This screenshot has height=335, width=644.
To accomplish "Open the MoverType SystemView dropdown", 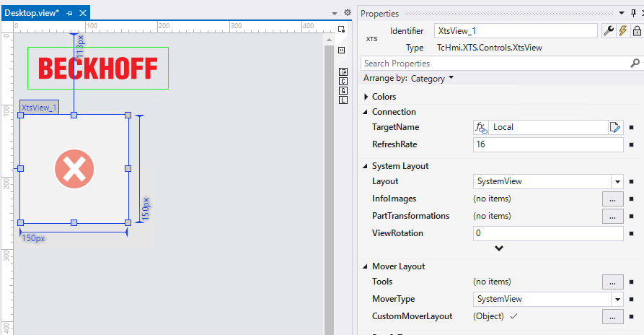I will click(x=617, y=299).
